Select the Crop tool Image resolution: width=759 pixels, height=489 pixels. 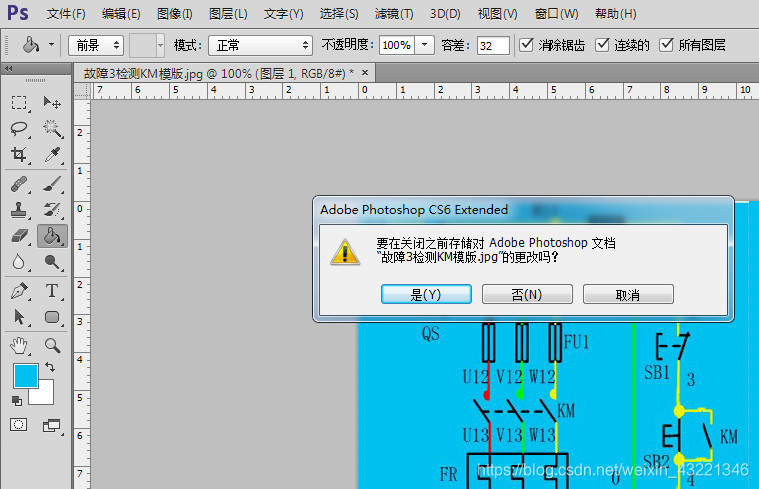point(19,155)
